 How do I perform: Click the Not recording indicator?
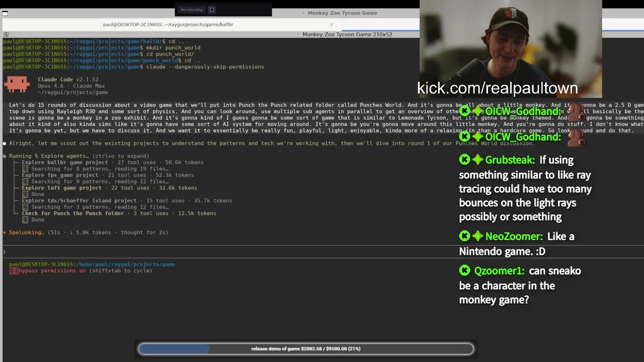coord(192,10)
